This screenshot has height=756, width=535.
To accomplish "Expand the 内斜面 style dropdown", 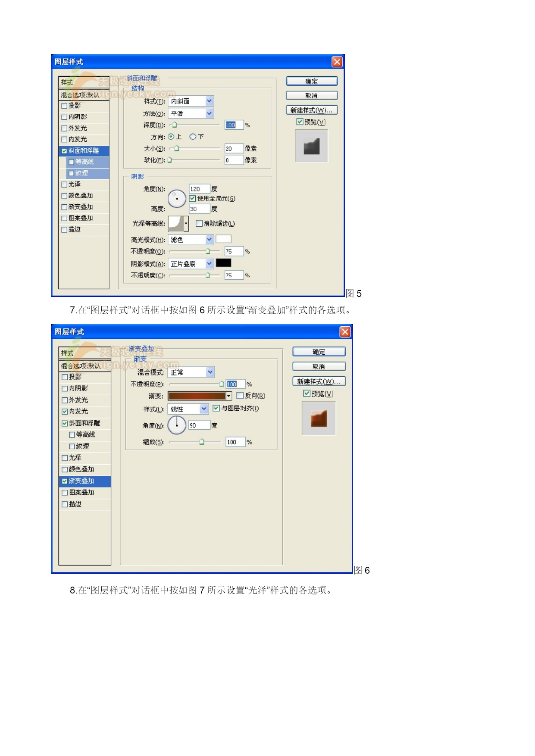I will pyautogui.click(x=209, y=101).
